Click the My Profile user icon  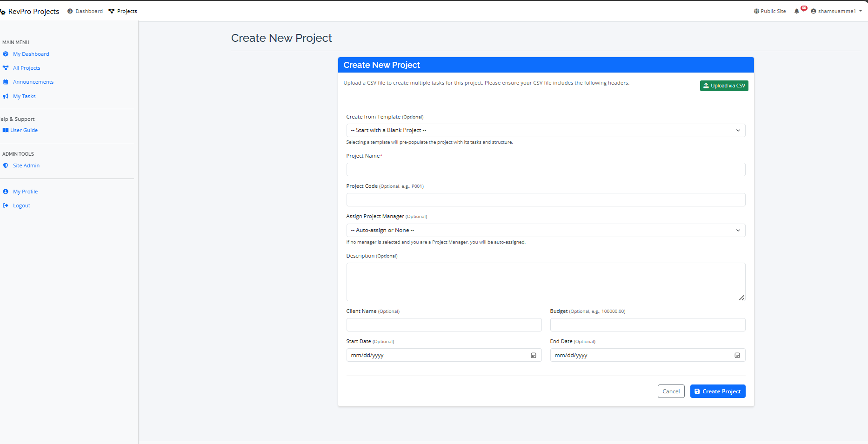pyautogui.click(x=6, y=192)
